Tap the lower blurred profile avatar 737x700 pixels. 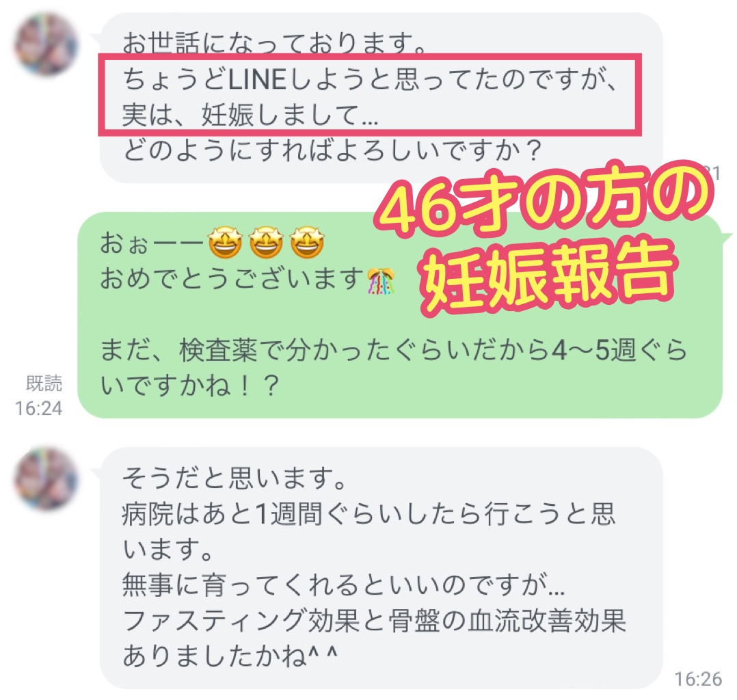[x=46, y=479]
